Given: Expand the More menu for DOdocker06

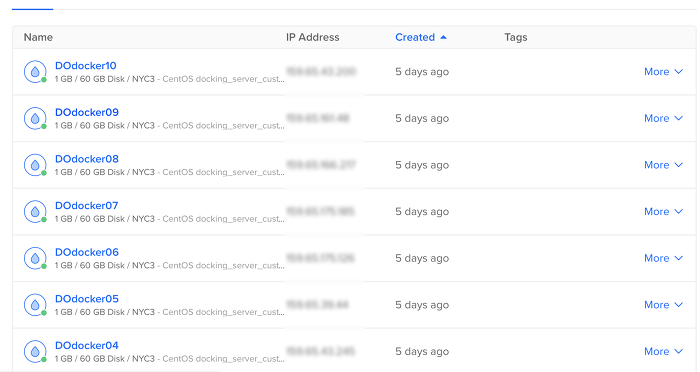Looking at the screenshot, I should pyautogui.click(x=663, y=259).
